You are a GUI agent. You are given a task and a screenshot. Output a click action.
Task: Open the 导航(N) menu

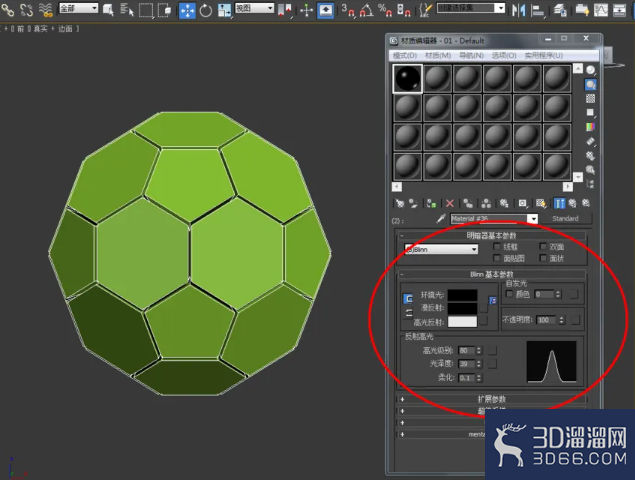(x=471, y=55)
